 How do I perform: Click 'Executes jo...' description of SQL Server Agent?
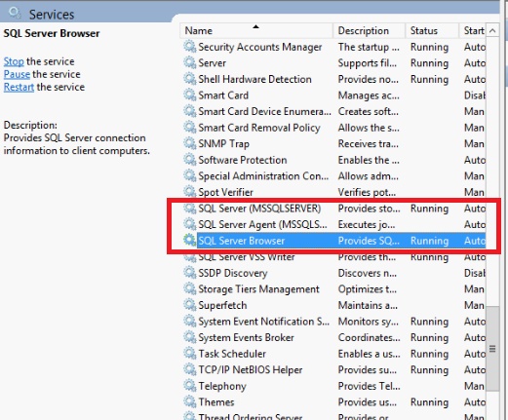click(x=367, y=224)
